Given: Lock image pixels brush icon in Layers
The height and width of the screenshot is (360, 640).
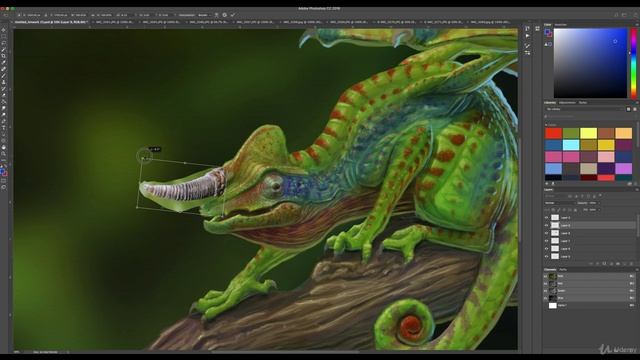Looking at the screenshot, I should 559,210.
